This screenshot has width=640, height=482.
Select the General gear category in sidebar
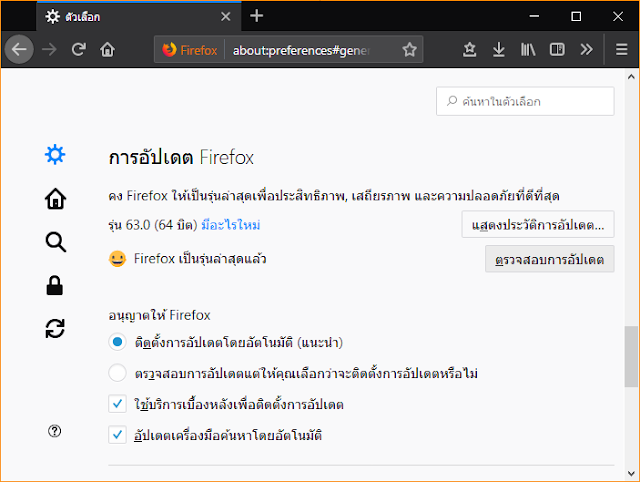coord(55,155)
